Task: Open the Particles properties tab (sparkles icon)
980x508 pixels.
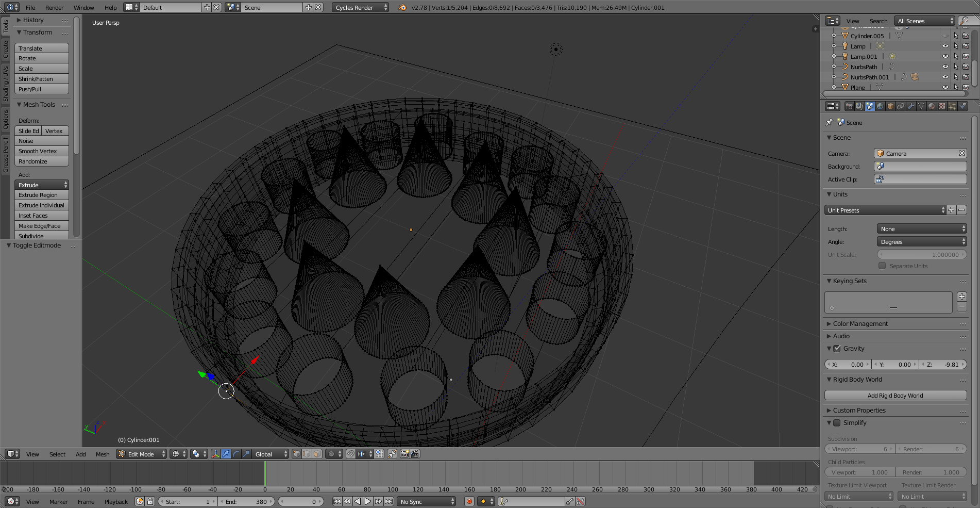Action: click(x=952, y=106)
